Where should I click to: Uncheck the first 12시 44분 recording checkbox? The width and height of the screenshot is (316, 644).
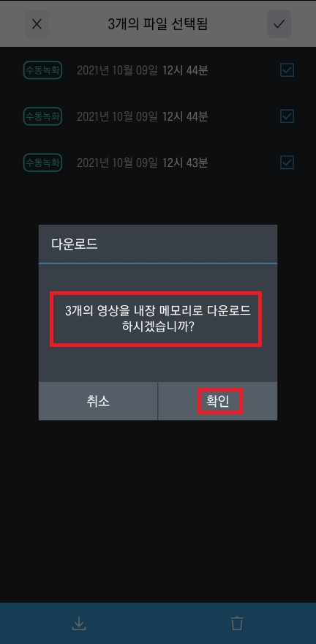[287, 70]
